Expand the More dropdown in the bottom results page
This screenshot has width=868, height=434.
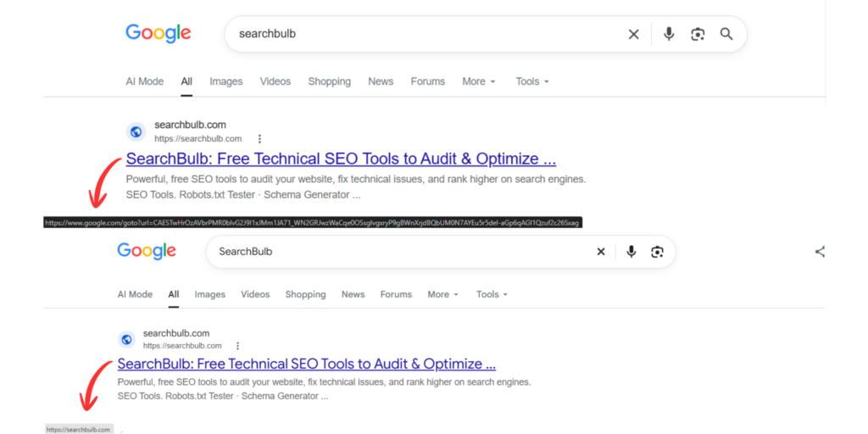(442, 294)
